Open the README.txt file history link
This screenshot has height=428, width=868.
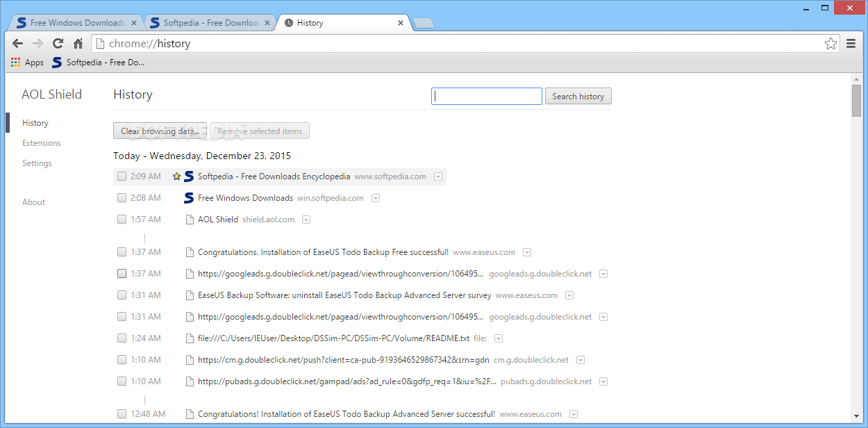(333, 338)
